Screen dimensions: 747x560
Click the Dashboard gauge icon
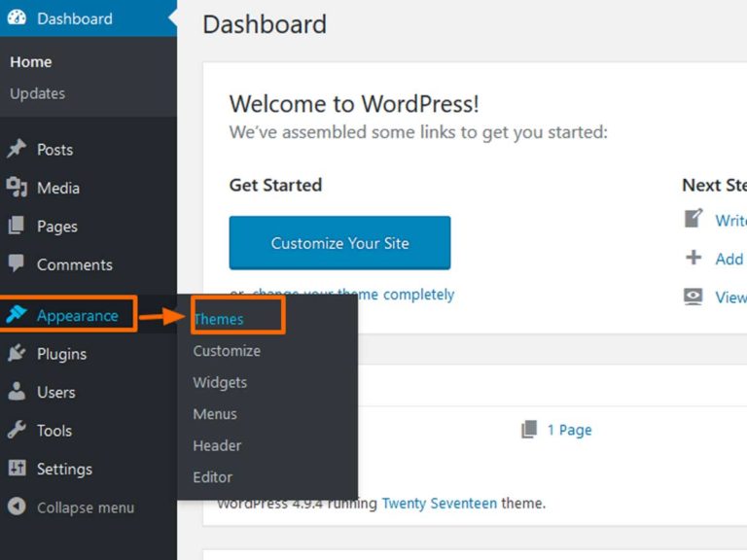point(17,17)
